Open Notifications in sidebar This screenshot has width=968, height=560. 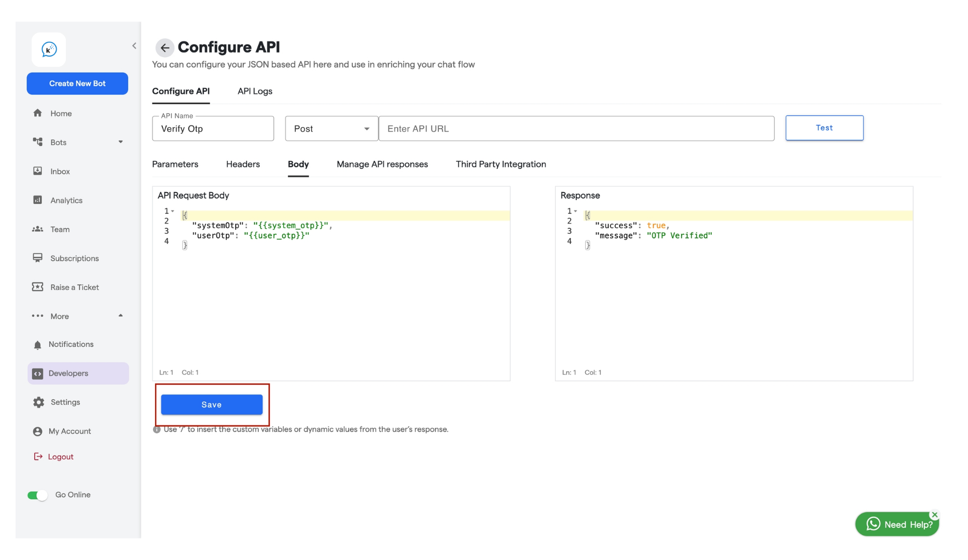tap(71, 344)
